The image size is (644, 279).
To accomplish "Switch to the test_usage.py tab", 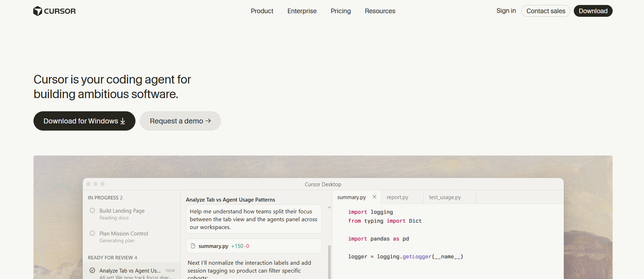I will click(445, 197).
